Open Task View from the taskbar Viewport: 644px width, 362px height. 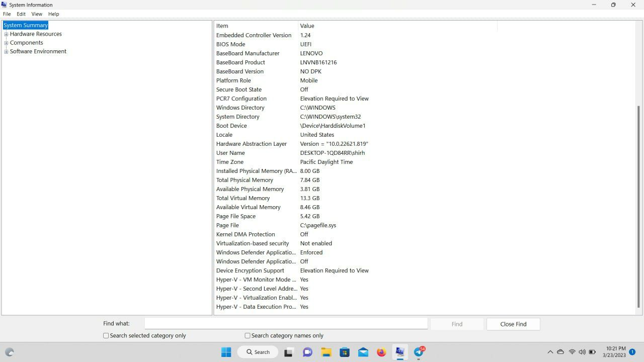point(288,352)
